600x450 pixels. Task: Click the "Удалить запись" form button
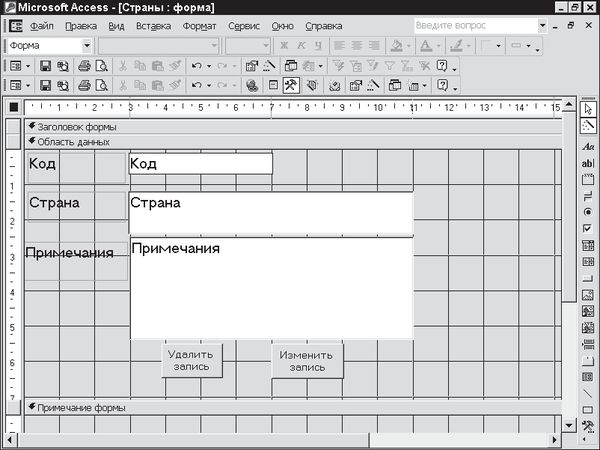[189, 360]
